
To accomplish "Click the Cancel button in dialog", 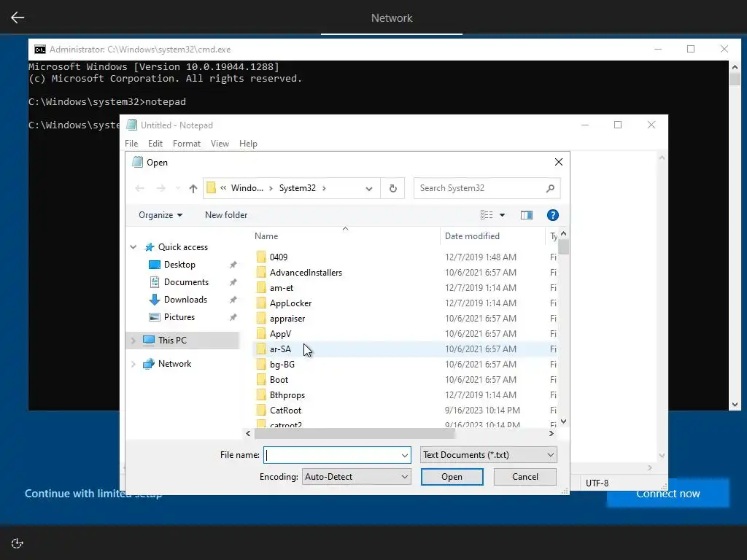I will pos(525,477).
